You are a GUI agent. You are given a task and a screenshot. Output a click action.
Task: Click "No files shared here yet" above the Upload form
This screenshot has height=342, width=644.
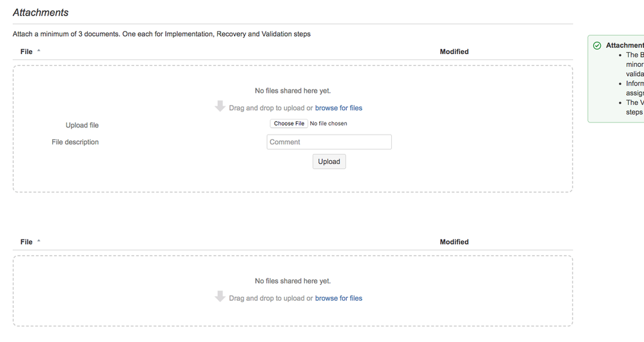tap(293, 91)
